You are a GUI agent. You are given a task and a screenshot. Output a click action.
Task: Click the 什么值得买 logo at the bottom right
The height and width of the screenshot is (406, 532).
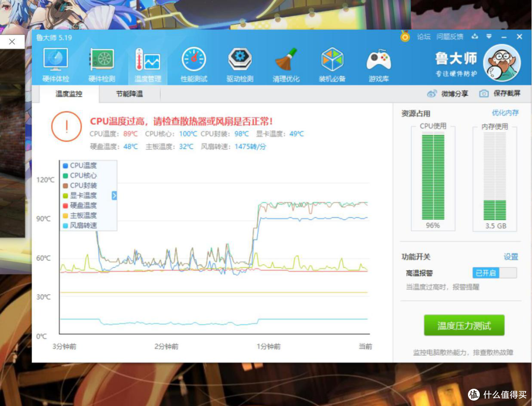pos(498,394)
